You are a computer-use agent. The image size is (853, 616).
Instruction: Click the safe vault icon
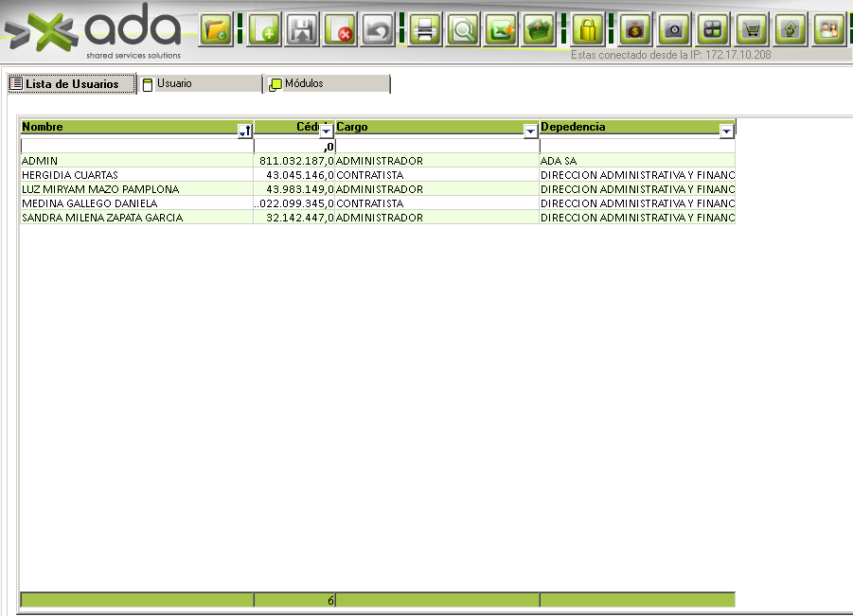tap(674, 30)
